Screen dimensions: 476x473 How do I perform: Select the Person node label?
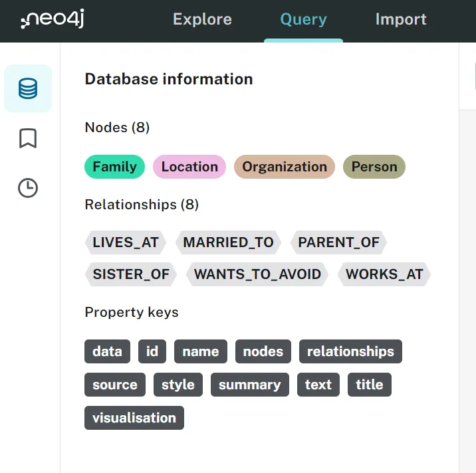(x=374, y=167)
